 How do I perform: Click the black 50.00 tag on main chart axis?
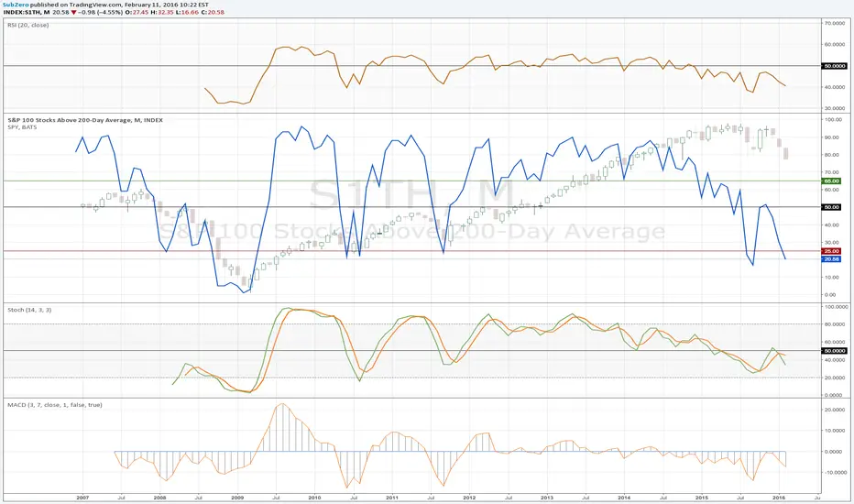(x=831, y=207)
